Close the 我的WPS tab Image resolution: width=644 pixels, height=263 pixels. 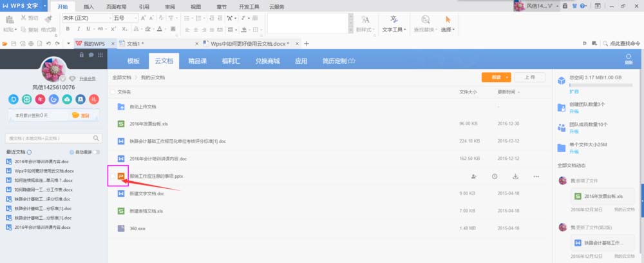pos(113,44)
